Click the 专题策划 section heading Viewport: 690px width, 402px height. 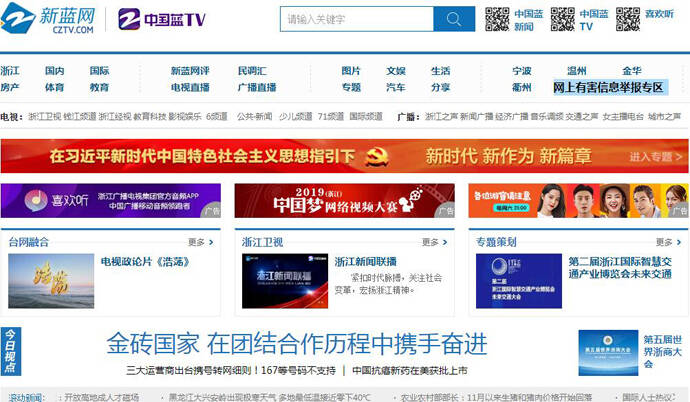click(x=496, y=242)
